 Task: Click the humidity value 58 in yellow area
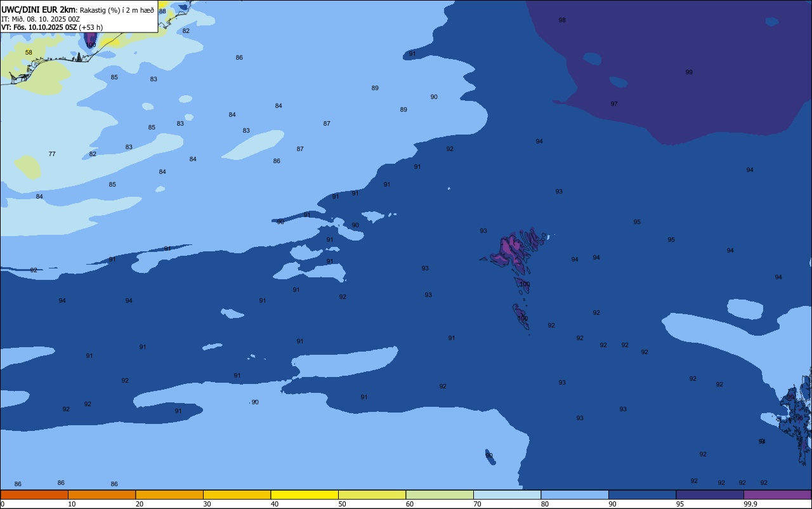point(29,52)
